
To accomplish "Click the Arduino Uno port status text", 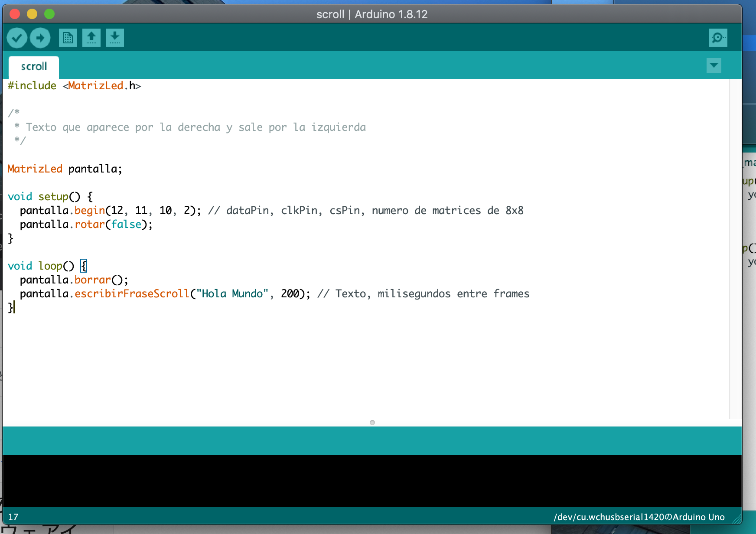I will point(639,517).
